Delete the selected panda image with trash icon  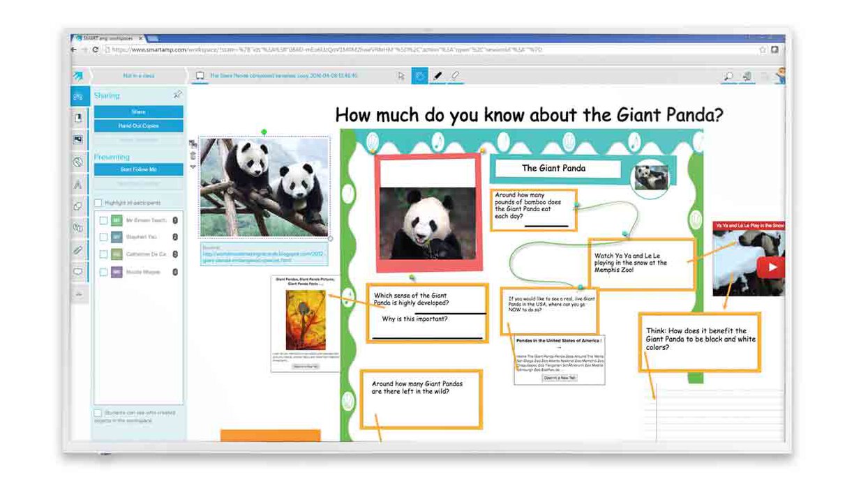193,155
